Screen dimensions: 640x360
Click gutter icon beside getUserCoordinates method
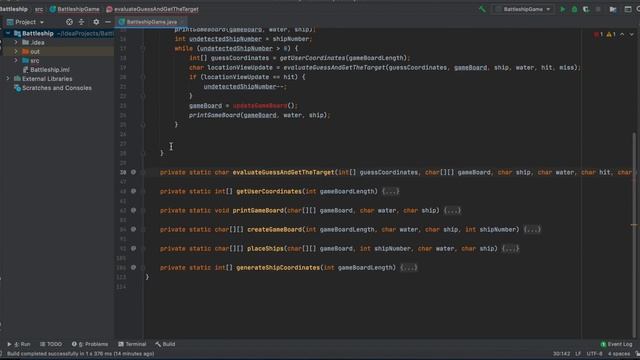[133, 191]
